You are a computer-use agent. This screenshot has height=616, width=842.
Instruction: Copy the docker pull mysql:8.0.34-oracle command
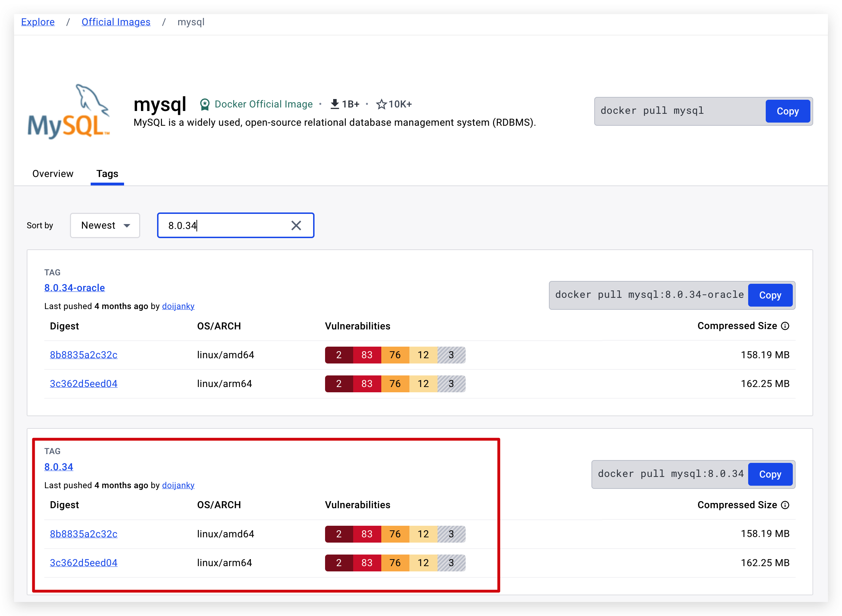(770, 295)
